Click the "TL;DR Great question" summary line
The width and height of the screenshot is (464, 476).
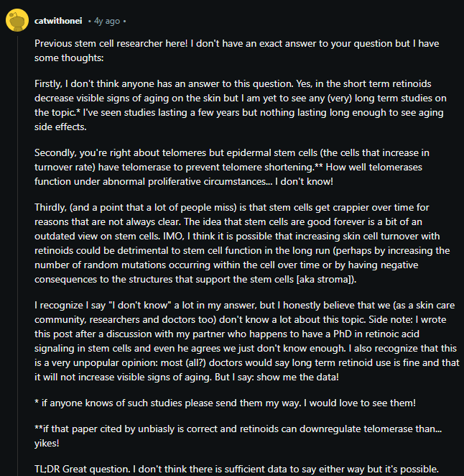tap(236, 469)
